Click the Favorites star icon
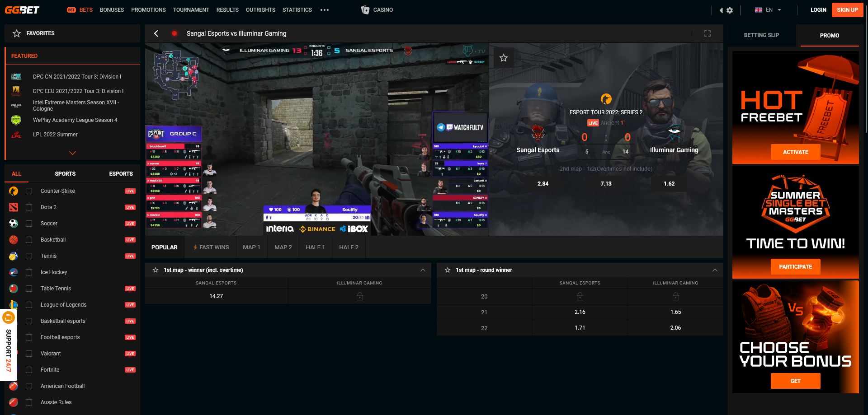Screen dimensions: 868x415 pos(17,33)
